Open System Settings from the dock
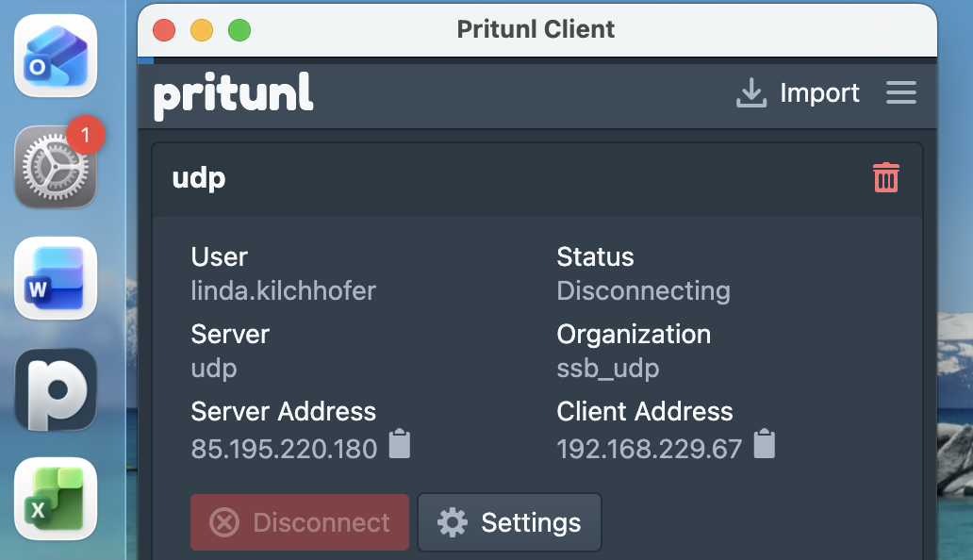973x560 pixels. coord(56,167)
